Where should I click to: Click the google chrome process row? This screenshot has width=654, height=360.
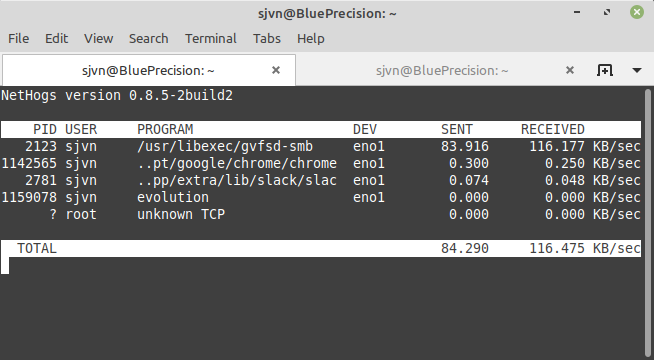click(x=320, y=164)
